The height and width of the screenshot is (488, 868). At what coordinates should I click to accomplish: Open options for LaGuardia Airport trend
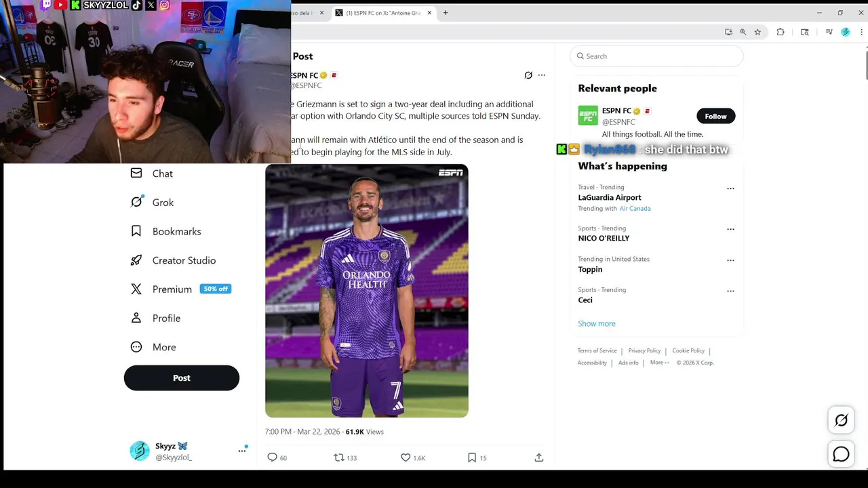[x=730, y=188]
